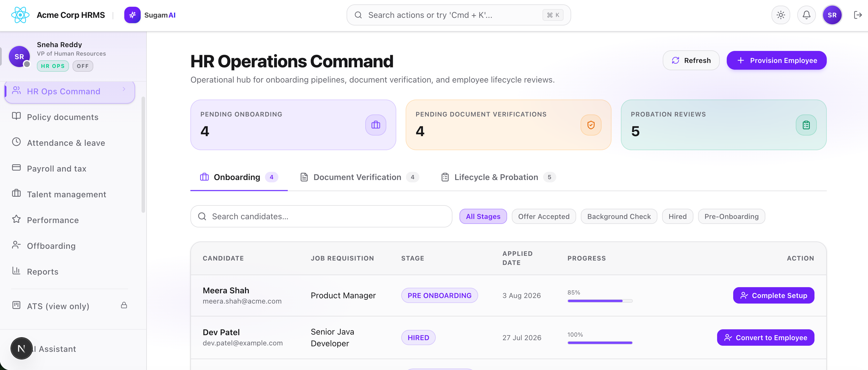
Task: Click the meera.shah@acme.com email
Action: [x=242, y=302]
